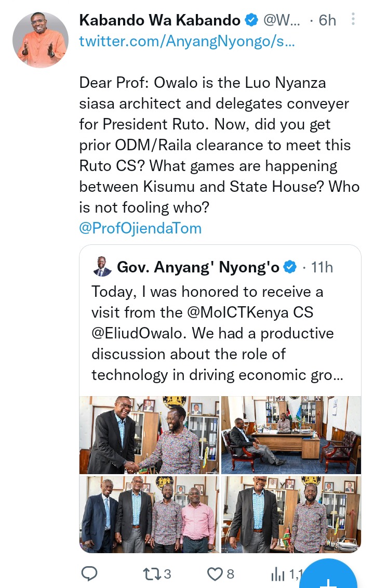Open the handshake photo thumbnail
The height and width of the screenshot is (588, 374).
[x=149, y=435]
